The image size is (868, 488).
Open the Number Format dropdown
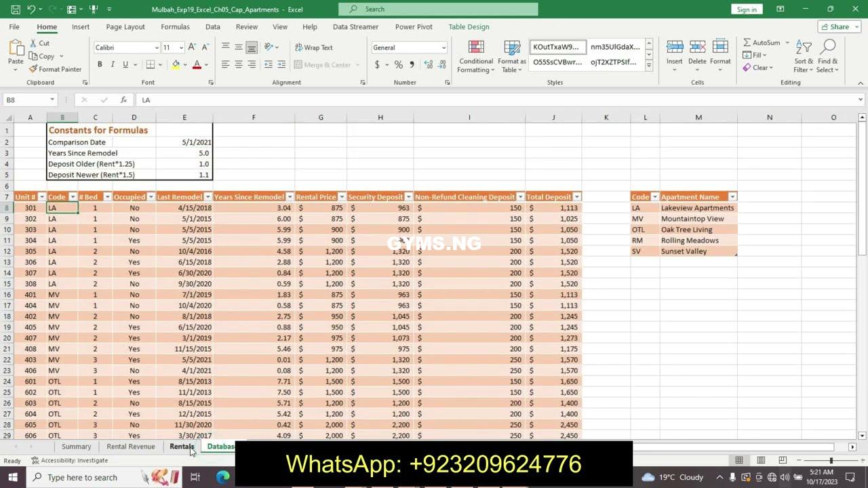coord(443,47)
